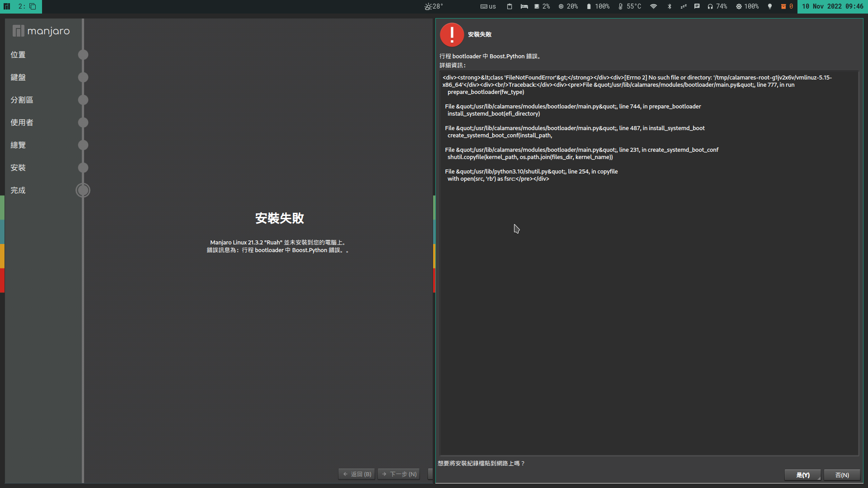Click the clipboard icon in the status bar
The image size is (868, 488).
coord(509,6)
